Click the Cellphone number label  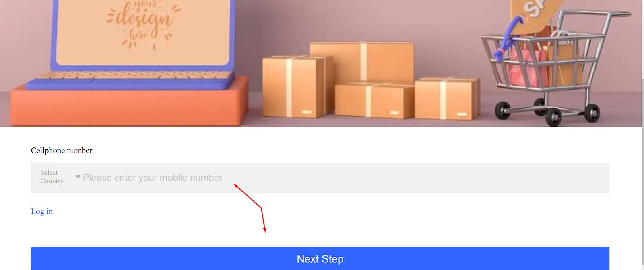62,151
